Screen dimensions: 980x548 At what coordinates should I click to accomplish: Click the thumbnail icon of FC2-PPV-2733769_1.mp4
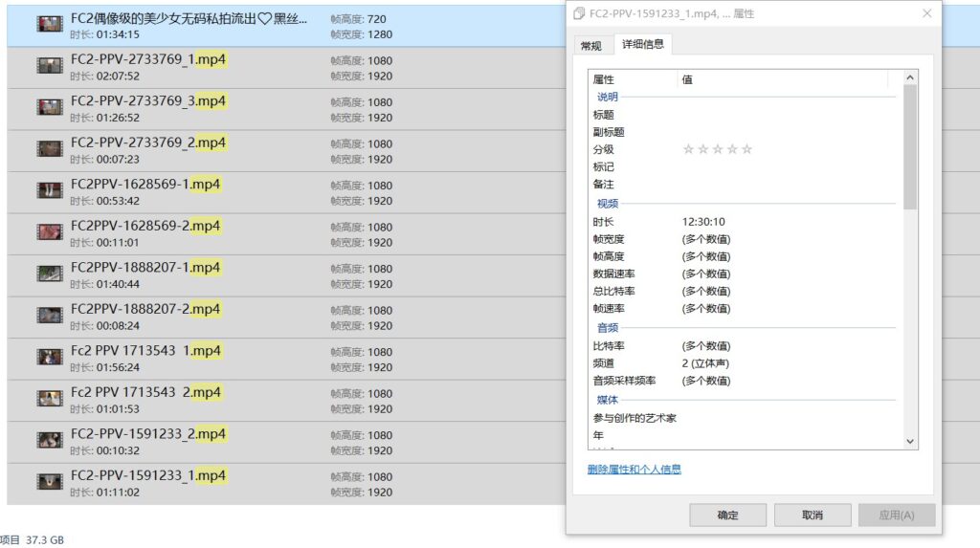pyautogui.click(x=50, y=65)
